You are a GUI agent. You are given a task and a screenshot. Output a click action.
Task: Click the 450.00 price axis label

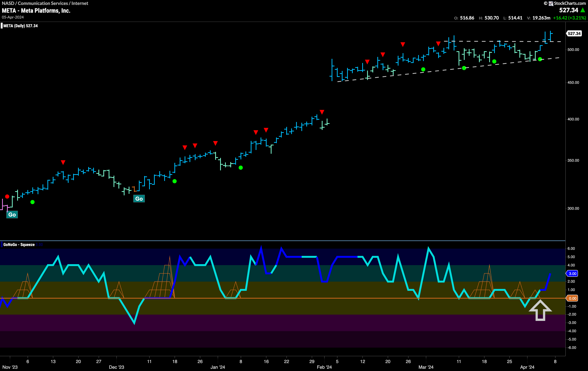tap(573, 83)
